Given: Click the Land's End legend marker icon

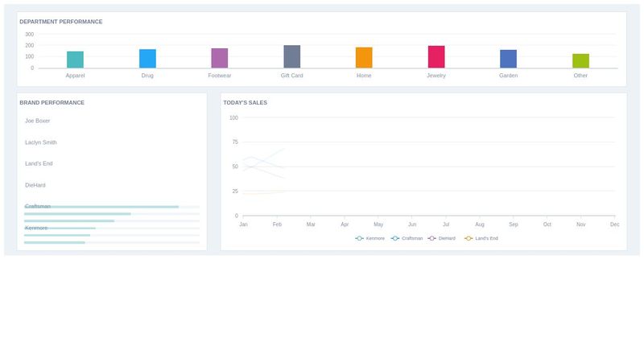Looking at the screenshot, I should 469,238.
